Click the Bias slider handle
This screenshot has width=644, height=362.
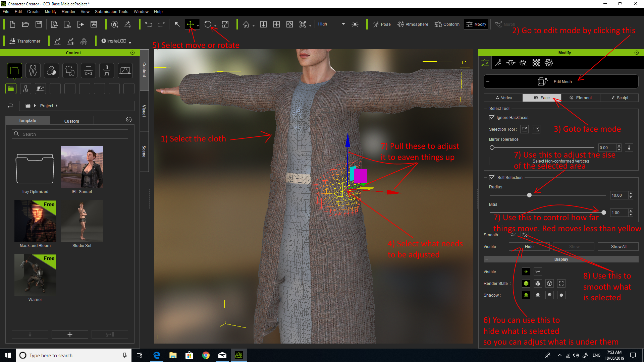[604, 213]
